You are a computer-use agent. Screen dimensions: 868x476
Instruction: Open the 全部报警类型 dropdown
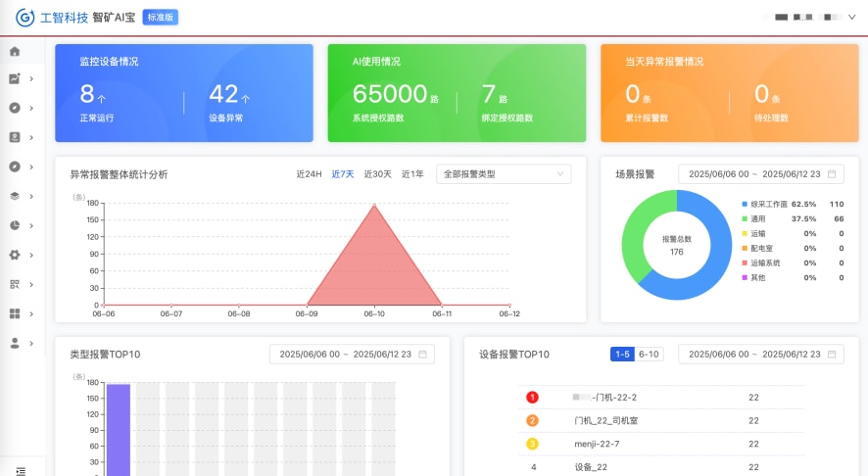point(503,174)
